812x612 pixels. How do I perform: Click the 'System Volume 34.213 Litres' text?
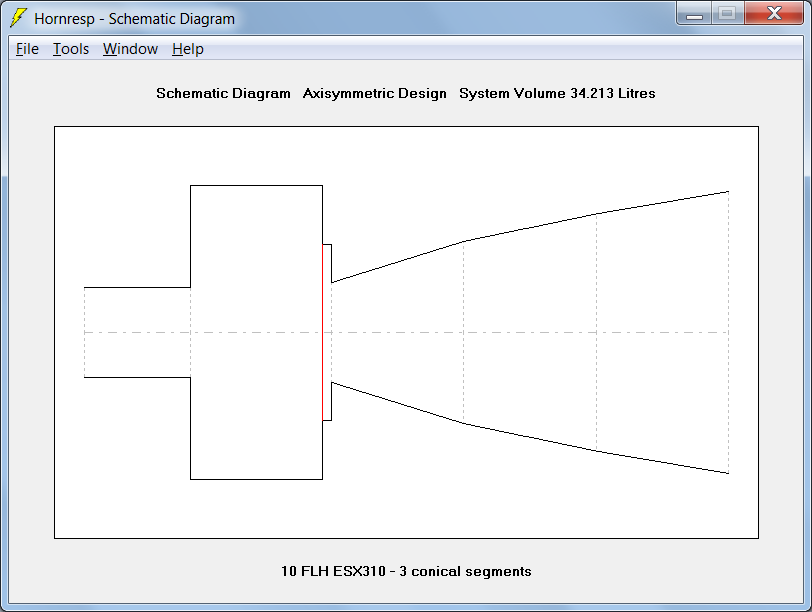pyautogui.click(x=557, y=93)
